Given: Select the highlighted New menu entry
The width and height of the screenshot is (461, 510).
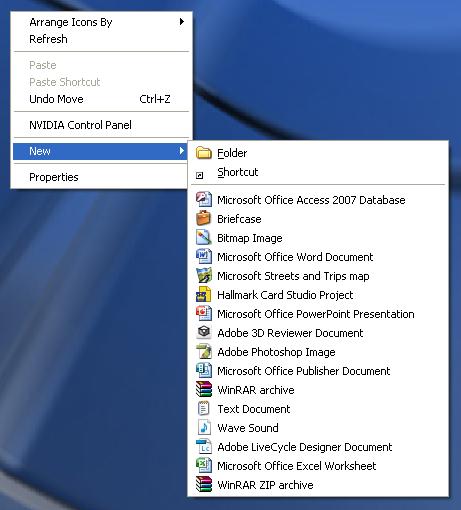Looking at the screenshot, I should click(100, 151).
